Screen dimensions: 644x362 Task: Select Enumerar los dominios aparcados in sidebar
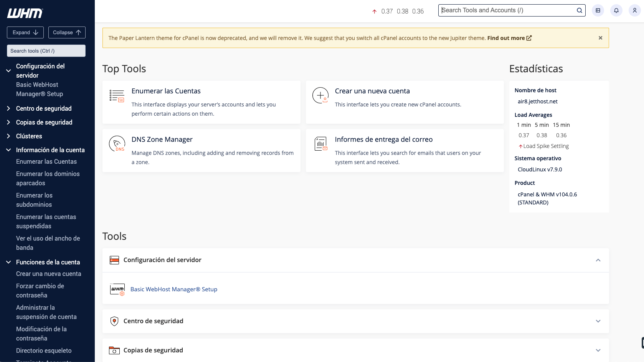(48, 179)
